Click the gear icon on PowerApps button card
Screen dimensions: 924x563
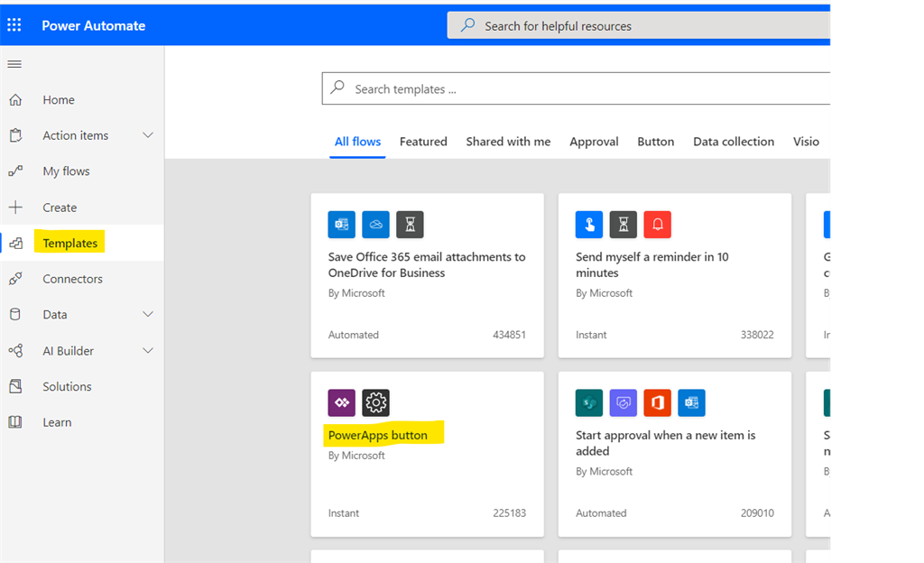(376, 402)
